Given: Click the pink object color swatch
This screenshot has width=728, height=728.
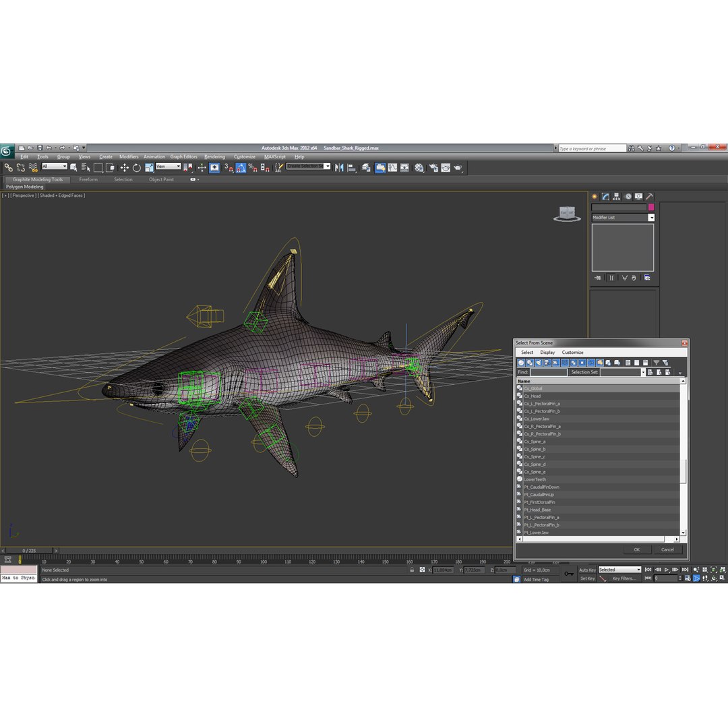Looking at the screenshot, I should click(x=651, y=207).
